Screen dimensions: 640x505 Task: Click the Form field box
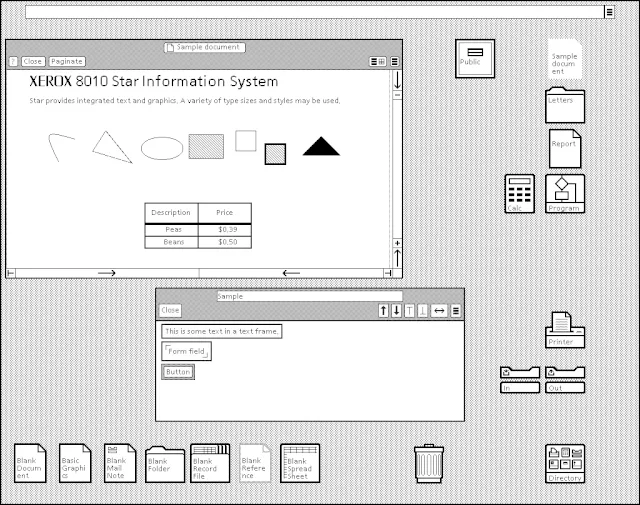point(187,351)
